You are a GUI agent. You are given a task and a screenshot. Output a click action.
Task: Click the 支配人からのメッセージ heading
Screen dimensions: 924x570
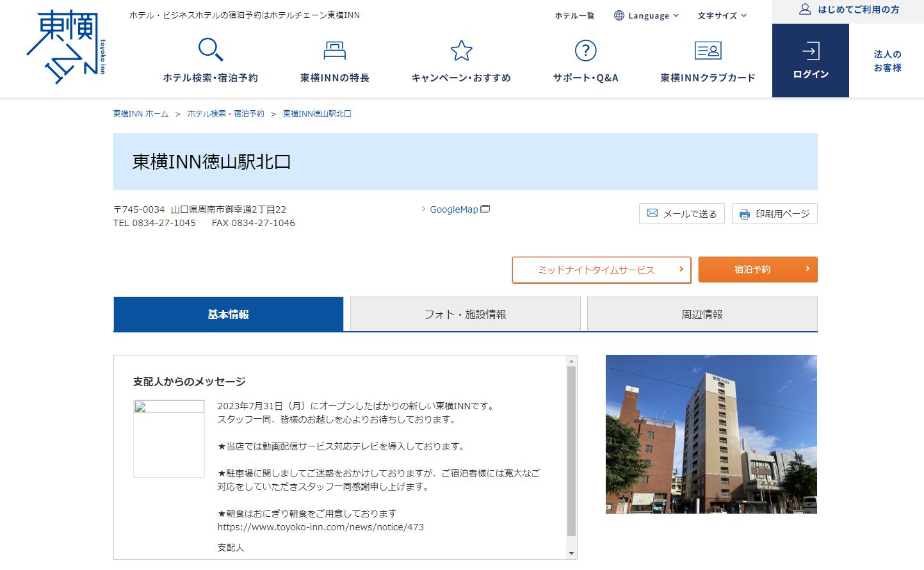189,382
